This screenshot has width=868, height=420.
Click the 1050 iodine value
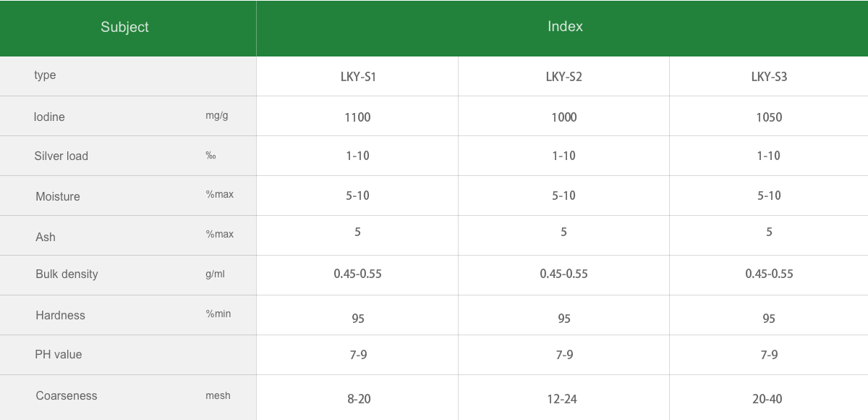pos(769,117)
